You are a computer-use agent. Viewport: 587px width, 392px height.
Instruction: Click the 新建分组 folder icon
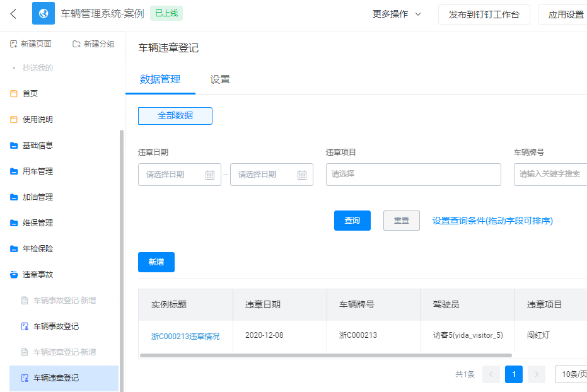[x=76, y=44]
